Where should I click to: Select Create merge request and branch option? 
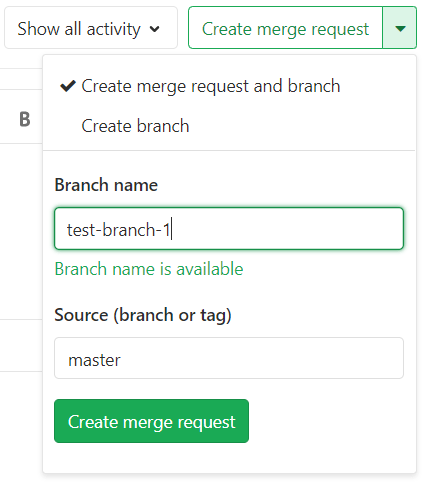(x=211, y=86)
